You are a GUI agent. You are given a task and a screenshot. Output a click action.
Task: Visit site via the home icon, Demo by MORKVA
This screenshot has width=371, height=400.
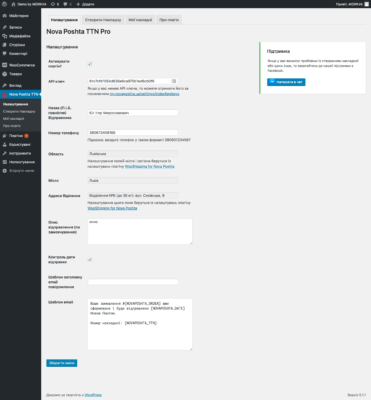point(29,4)
